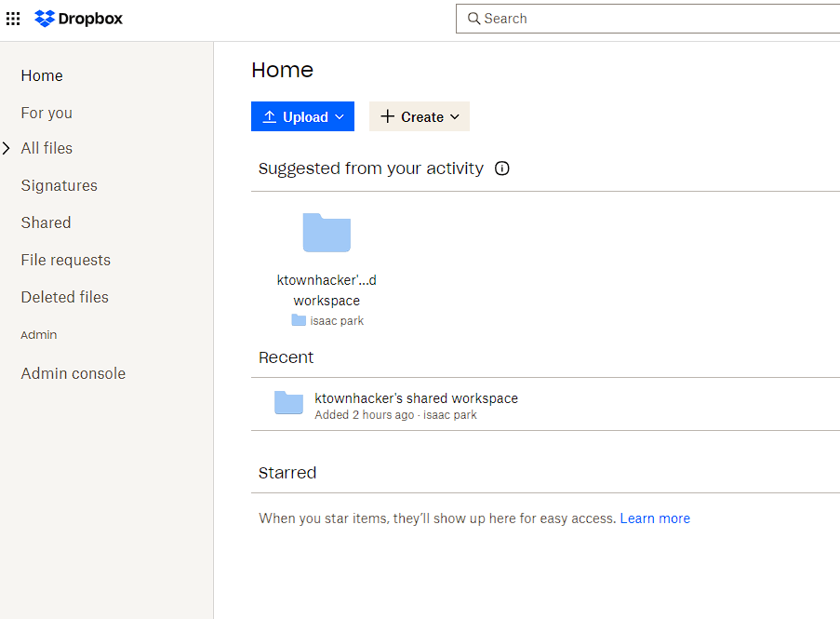Navigate to the Shared section
The height and width of the screenshot is (619, 840).
(x=46, y=222)
